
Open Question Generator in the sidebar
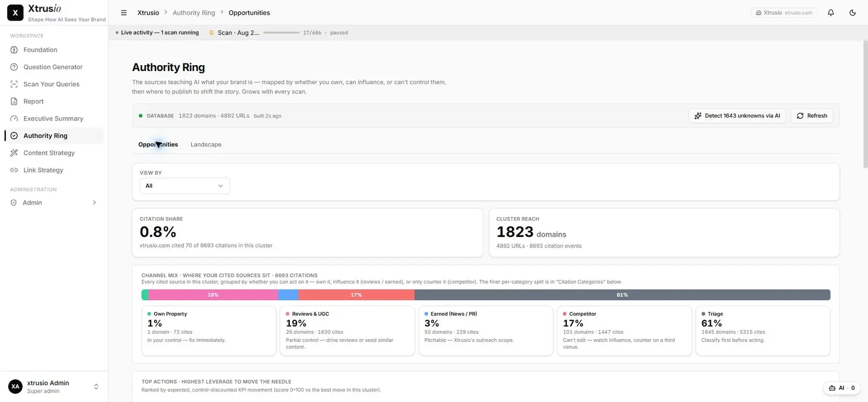click(54, 67)
